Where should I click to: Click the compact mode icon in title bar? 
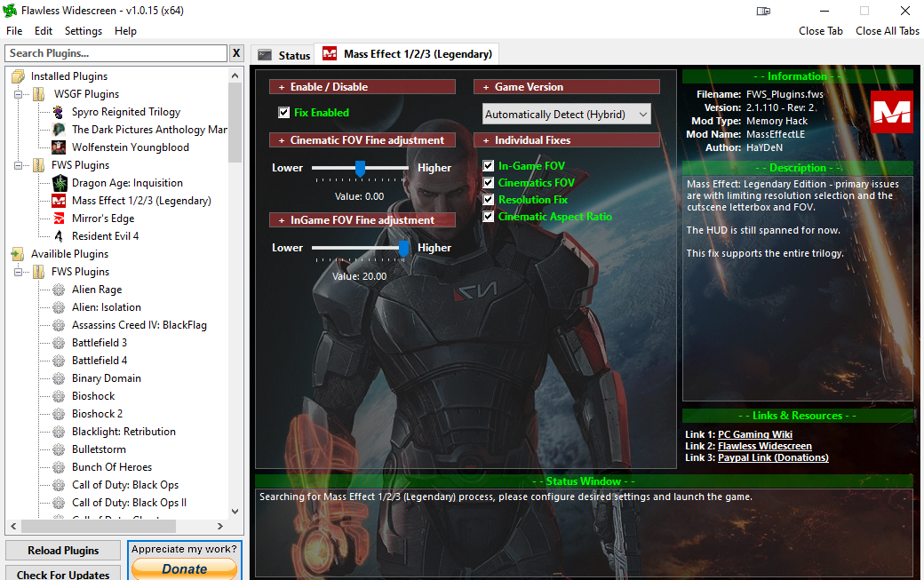tap(763, 12)
